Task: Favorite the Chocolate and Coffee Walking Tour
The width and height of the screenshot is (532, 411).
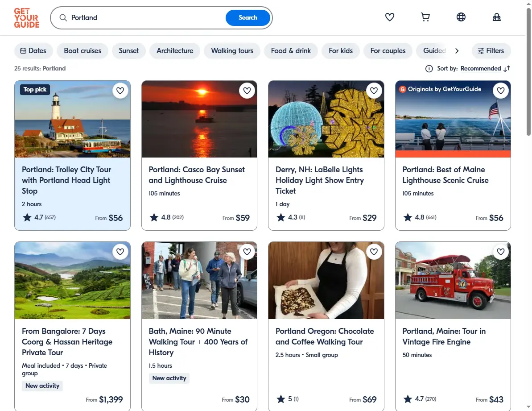Action: (374, 252)
